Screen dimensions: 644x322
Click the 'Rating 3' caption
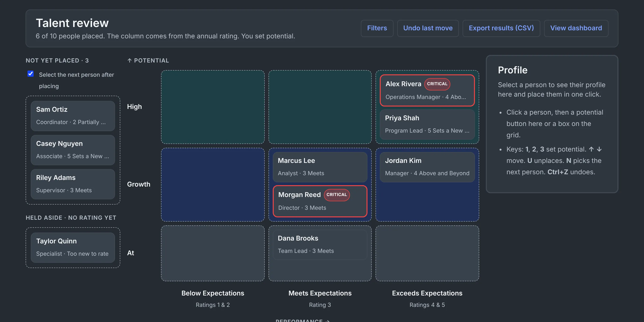320,305
